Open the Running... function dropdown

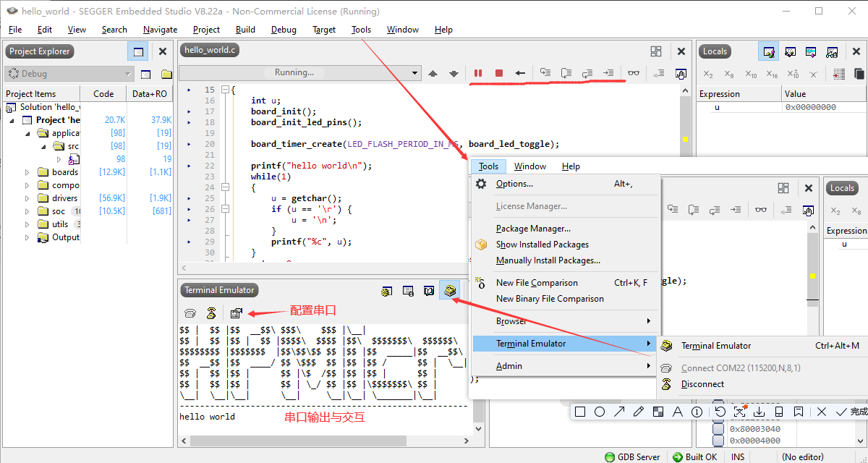point(299,73)
